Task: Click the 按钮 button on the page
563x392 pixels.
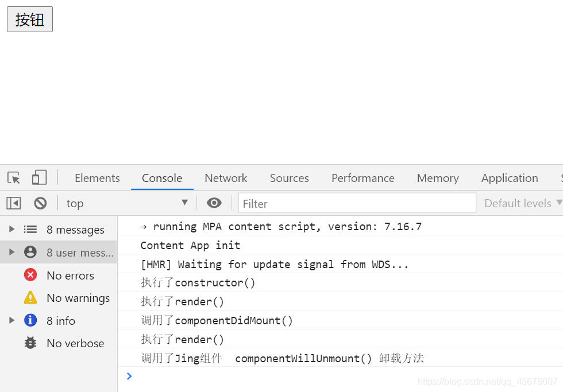Action: [x=30, y=20]
